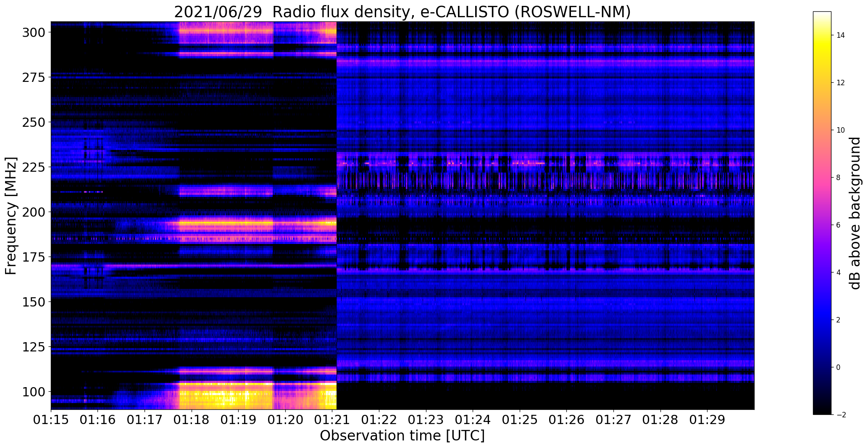Click the 01:18 time tick label
This screenshot has height=448, width=868.
click(192, 420)
